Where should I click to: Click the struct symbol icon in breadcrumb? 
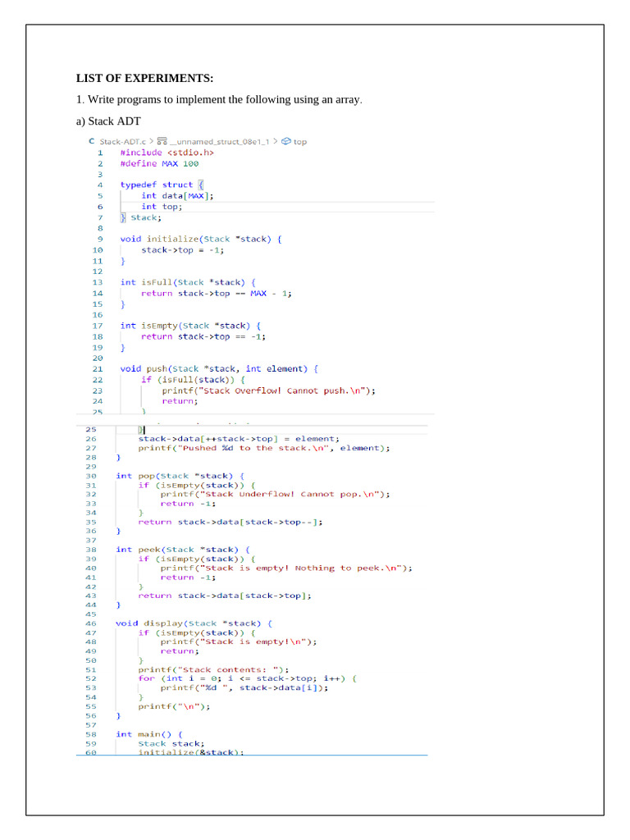click(x=162, y=141)
